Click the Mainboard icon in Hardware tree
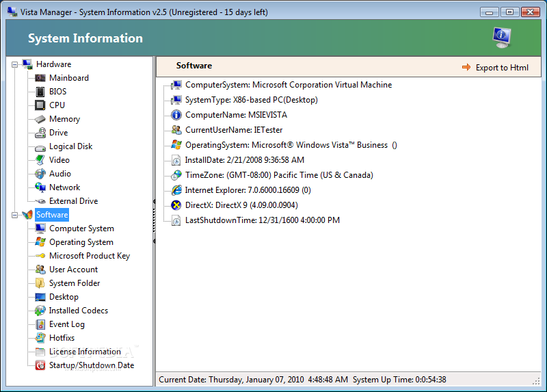Viewport: 547px width, 392px height. pos(40,78)
